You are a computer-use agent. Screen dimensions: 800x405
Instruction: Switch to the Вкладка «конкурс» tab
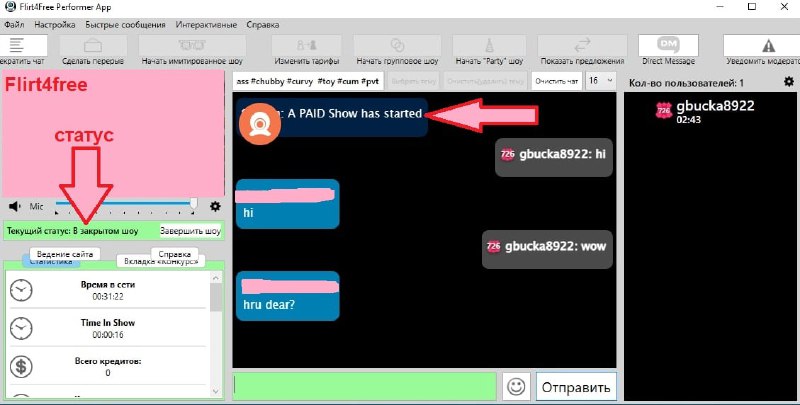pos(161,261)
